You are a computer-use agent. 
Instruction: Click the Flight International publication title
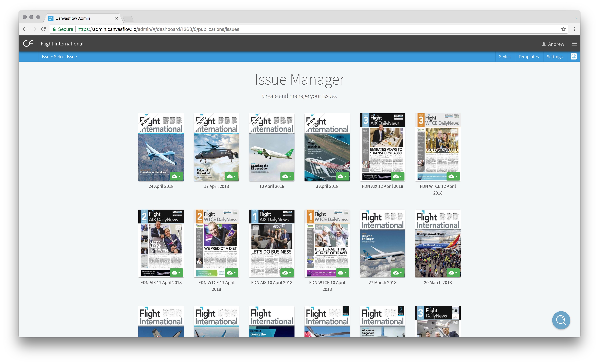coord(62,44)
